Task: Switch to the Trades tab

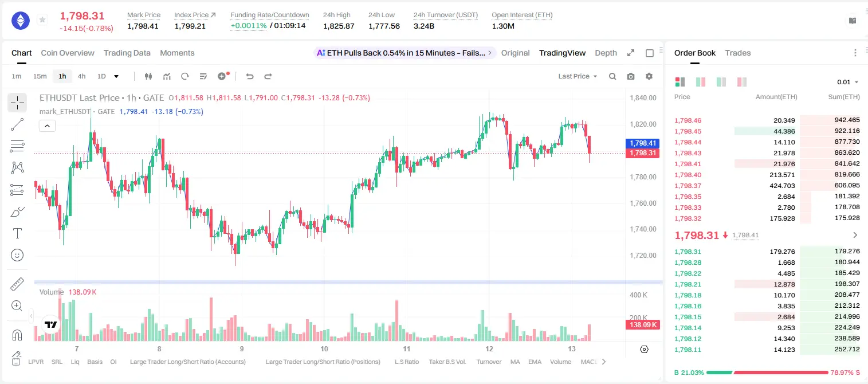Action: point(738,53)
